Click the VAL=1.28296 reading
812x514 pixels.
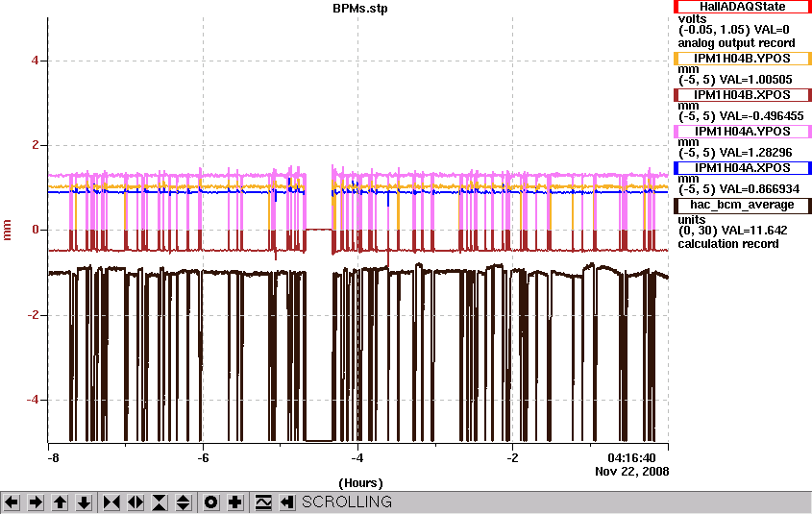pos(756,153)
